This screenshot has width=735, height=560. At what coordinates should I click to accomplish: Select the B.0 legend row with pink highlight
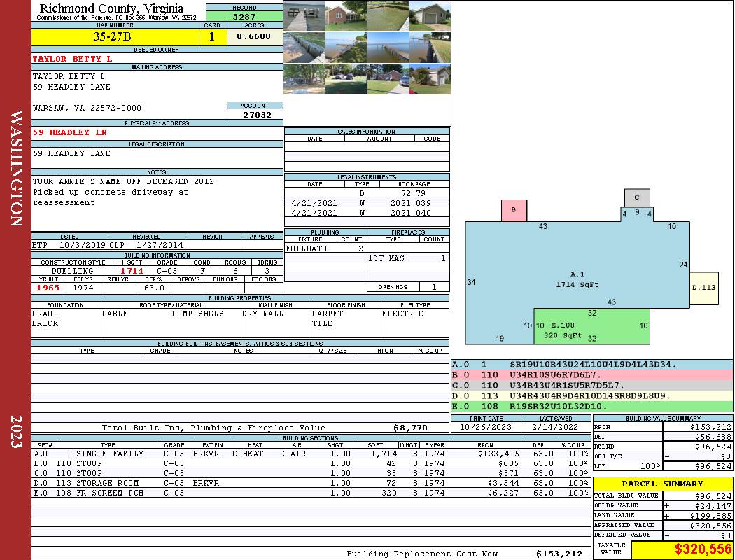click(591, 375)
